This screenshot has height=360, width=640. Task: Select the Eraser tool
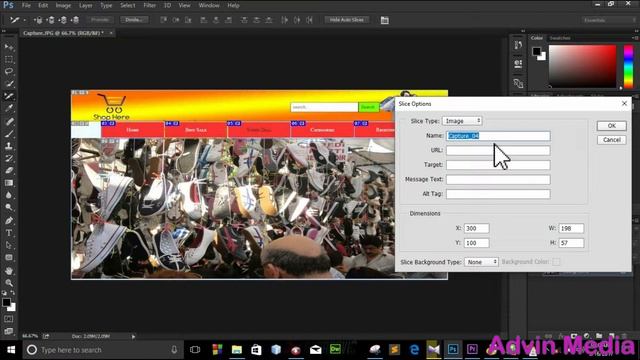(9, 171)
